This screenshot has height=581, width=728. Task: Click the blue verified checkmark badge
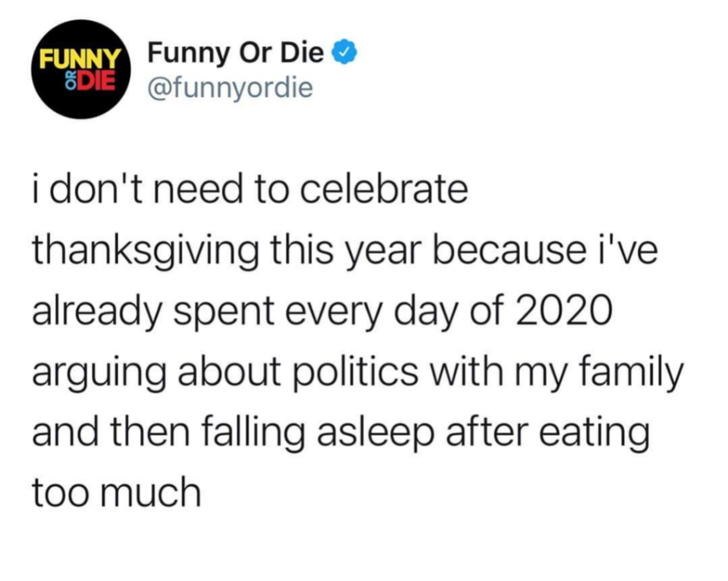(x=344, y=53)
